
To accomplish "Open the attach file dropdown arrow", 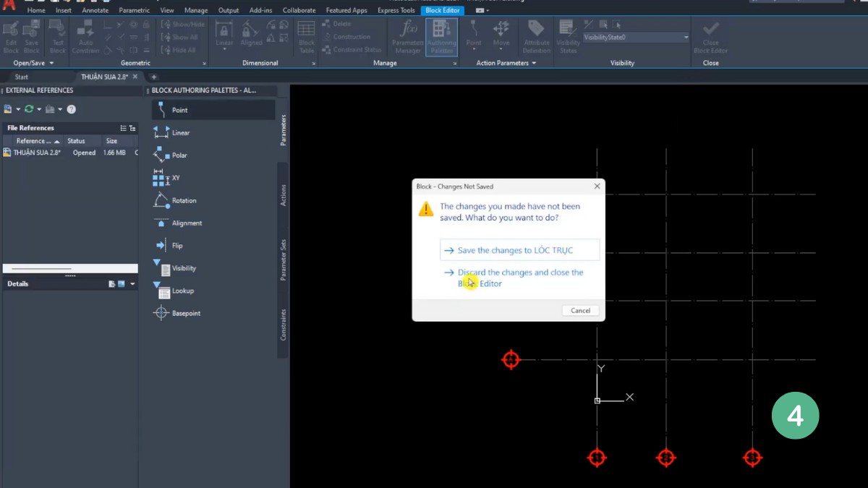I will point(18,109).
